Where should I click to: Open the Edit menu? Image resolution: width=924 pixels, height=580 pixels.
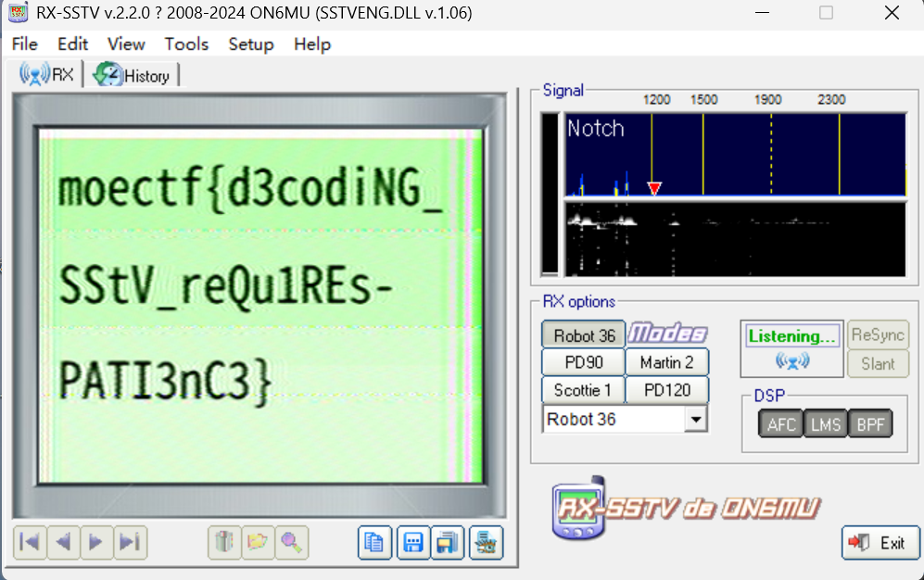tap(72, 44)
